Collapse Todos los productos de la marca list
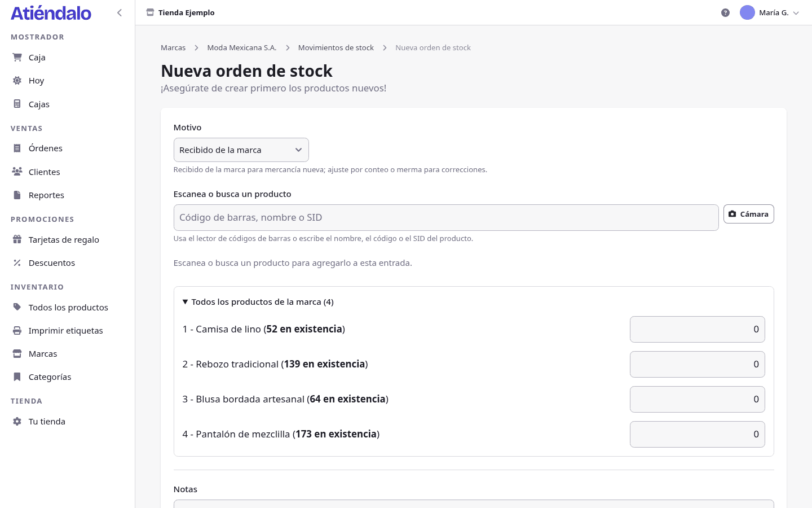812x508 pixels. point(258,302)
